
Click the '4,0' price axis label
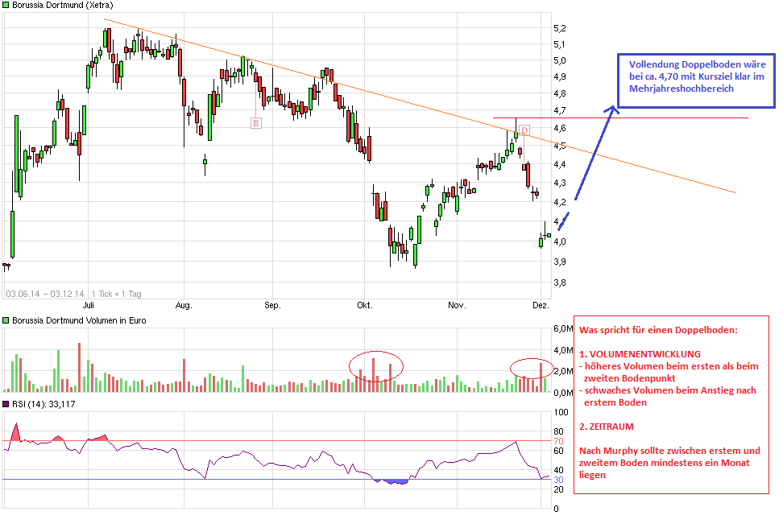(x=560, y=241)
